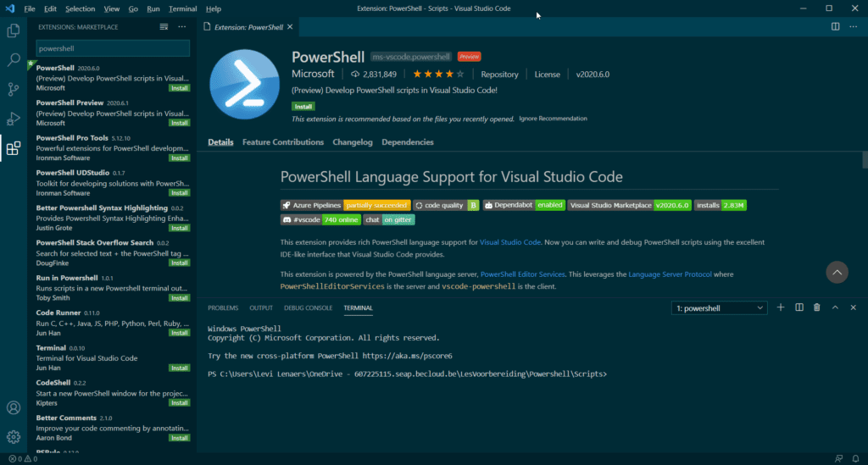This screenshot has height=465, width=868.
Task: Switch to the Changelog tab
Action: [352, 142]
